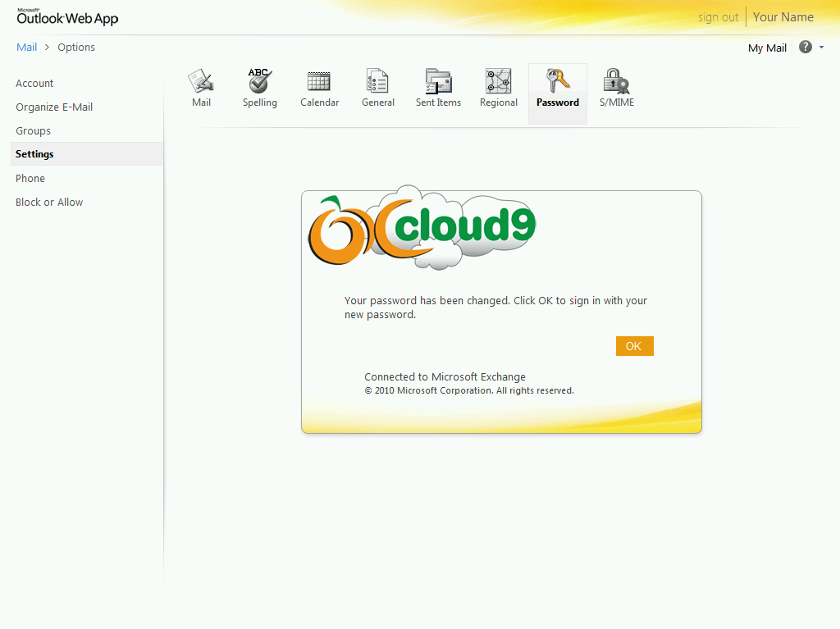Open the Sent Items settings icon

(438, 81)
